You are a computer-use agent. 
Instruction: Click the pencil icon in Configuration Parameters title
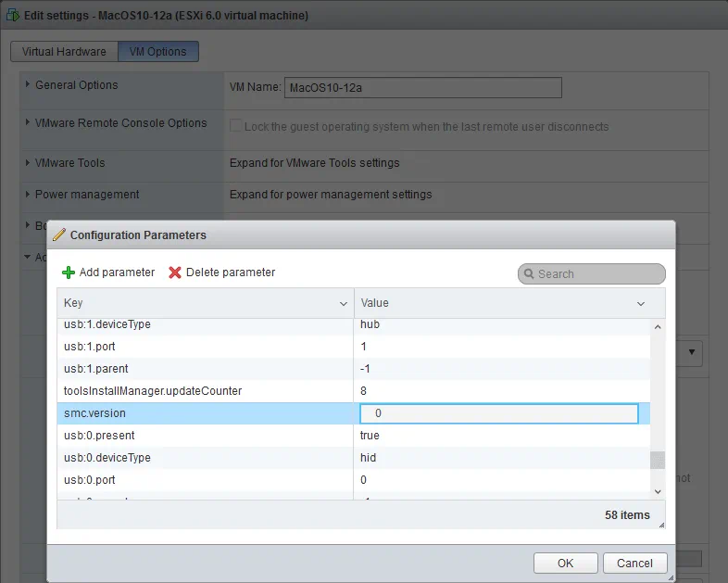coord(59,235)
